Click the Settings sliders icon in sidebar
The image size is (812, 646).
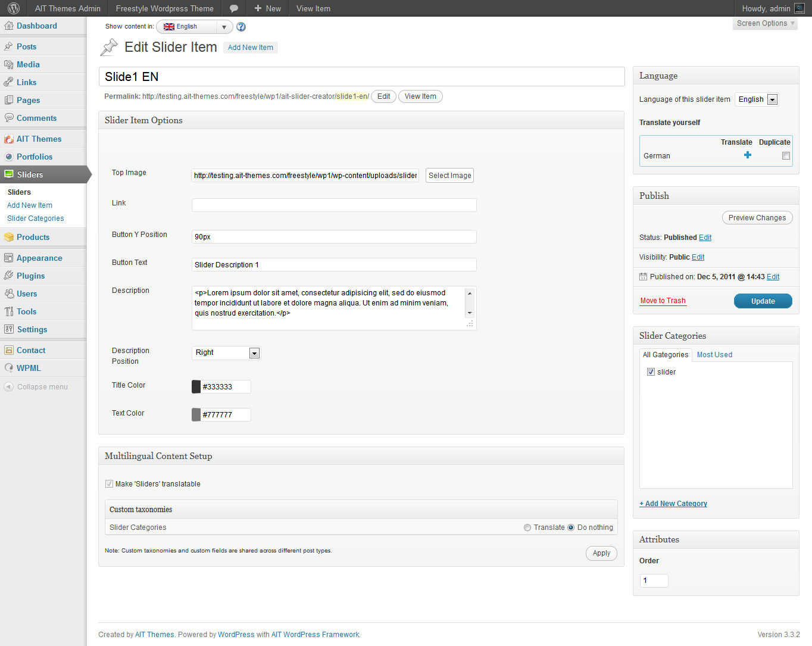(x=8, y=329)
